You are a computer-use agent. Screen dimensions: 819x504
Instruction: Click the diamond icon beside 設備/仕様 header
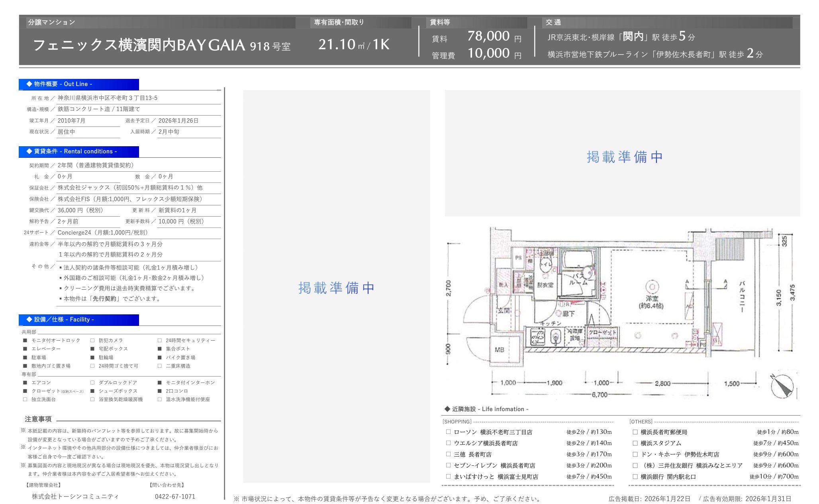(29, 320)
